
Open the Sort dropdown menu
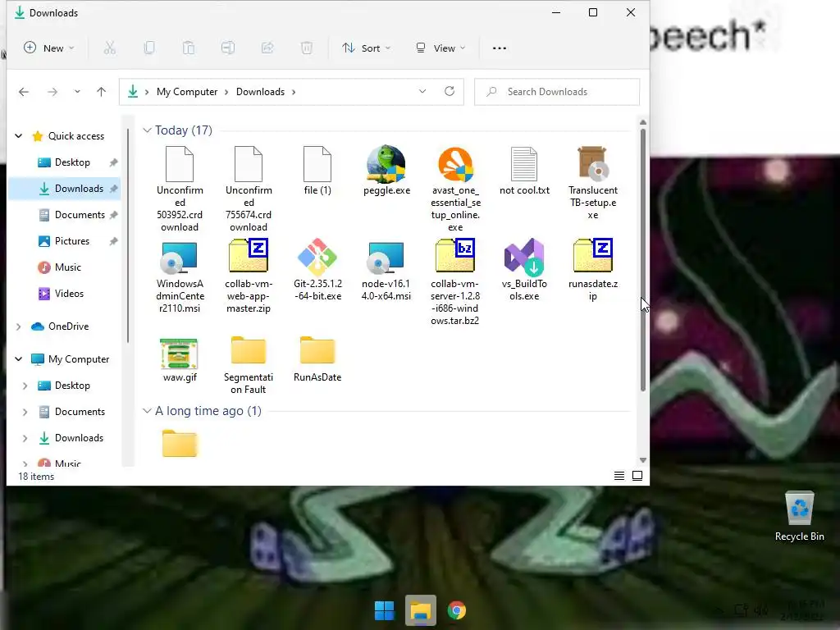click(x=367, y=48)
